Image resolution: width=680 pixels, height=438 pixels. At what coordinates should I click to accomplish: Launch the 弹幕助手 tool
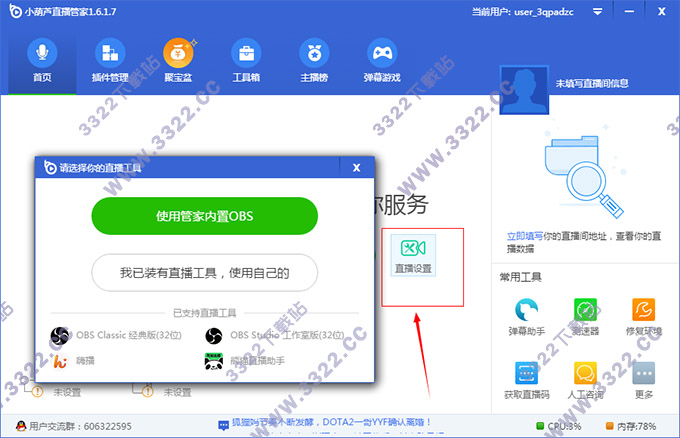pos(527,317)
